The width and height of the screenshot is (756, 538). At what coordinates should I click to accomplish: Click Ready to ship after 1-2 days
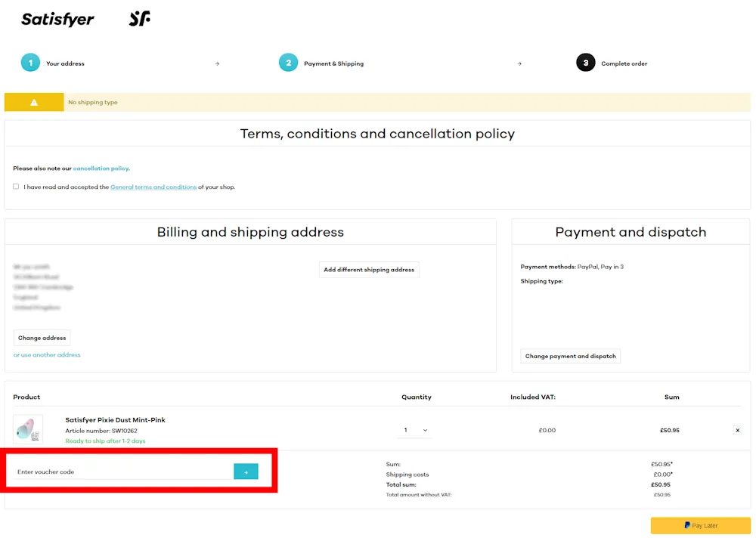pos(105,441)
